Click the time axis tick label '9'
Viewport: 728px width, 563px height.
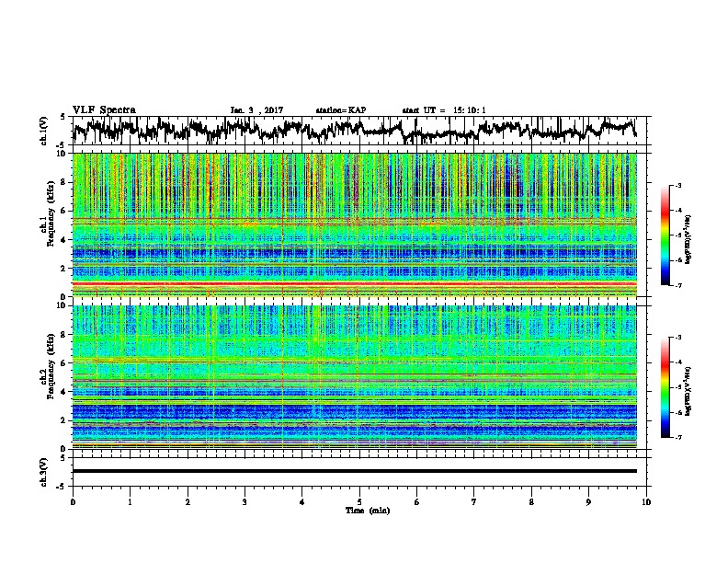(588, 502)
